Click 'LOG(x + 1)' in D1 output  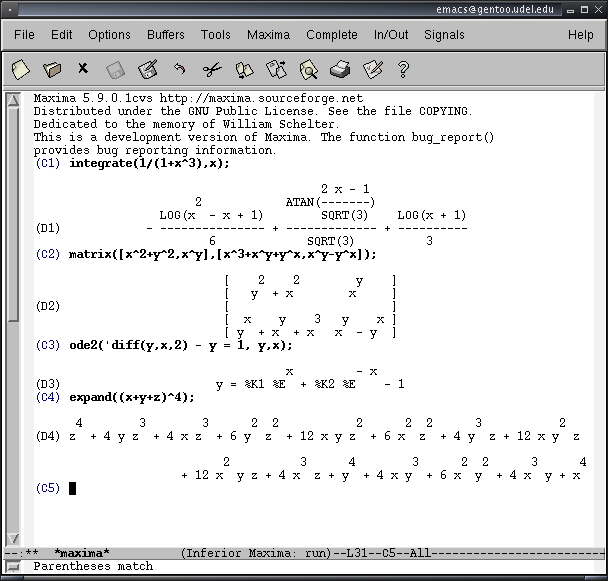[432, 215]
